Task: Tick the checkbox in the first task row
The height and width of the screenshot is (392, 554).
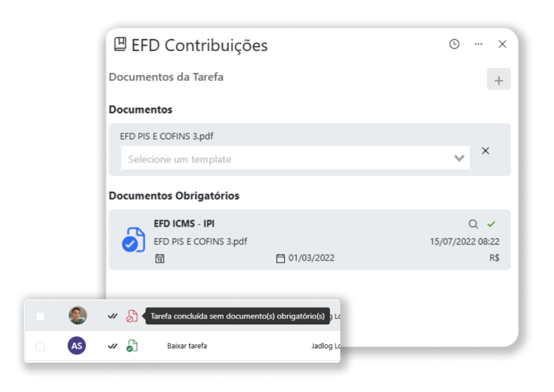Action: 41,316
